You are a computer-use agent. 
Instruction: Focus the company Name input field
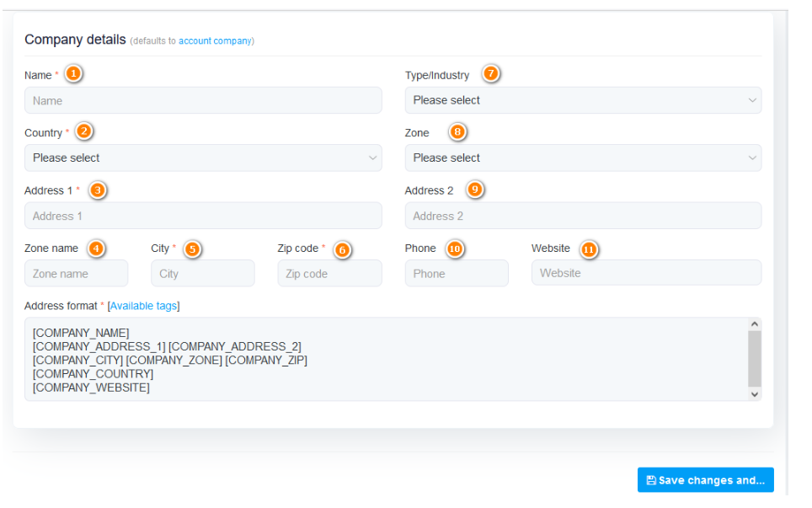203,100
